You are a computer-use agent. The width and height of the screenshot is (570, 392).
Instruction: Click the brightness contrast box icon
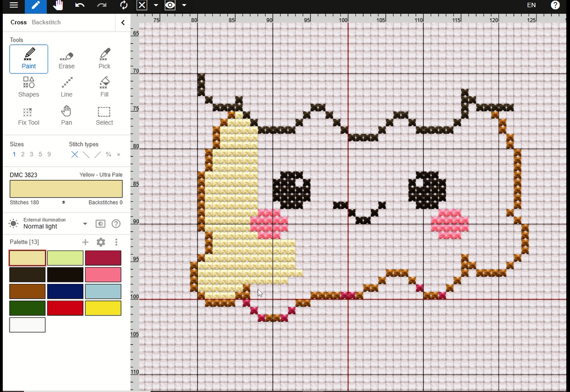point(100,223)
